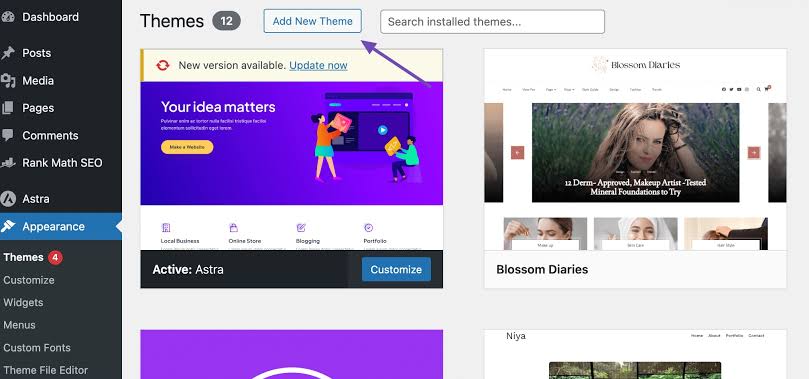The image size is (809, 379).
Task: Click the Comments speech bubble icon
Action: (x=8, y=135)
